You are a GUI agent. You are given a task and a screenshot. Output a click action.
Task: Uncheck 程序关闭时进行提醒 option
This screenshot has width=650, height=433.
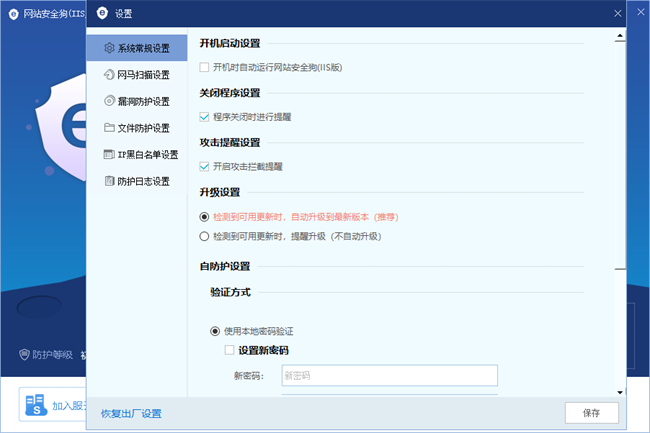204,117
